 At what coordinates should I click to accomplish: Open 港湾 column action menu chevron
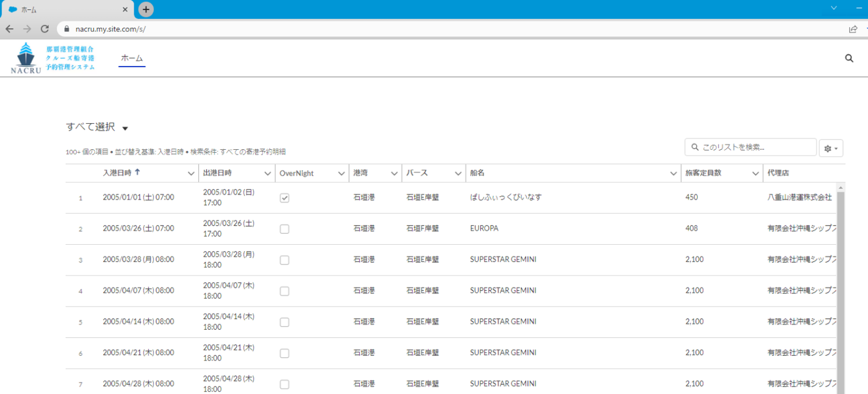[394, 173]
